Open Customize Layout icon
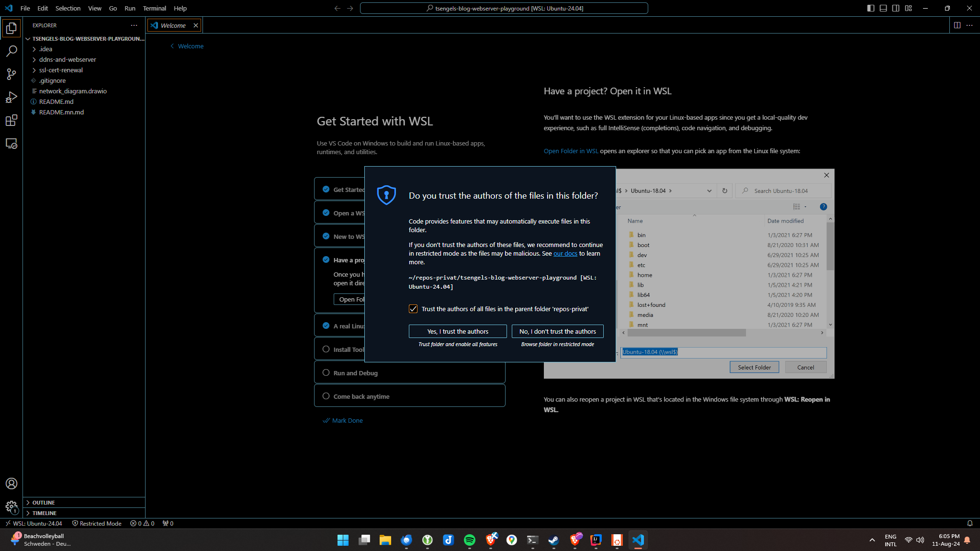980x551 pixels. pos(909,8)
